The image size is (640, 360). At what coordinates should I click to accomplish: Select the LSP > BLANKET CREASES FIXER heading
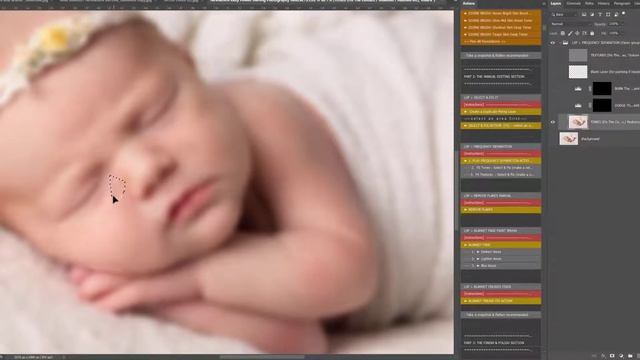coord(501,287)
